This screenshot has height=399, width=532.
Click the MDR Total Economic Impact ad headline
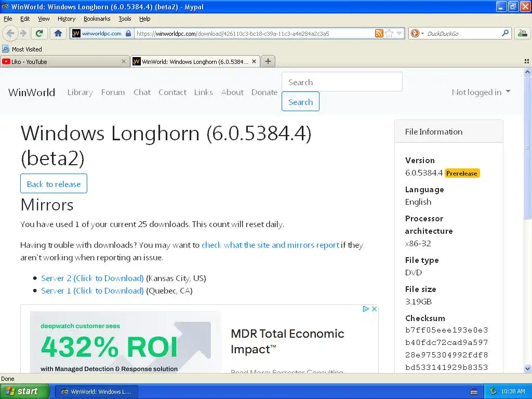click(x=287, y=341)
